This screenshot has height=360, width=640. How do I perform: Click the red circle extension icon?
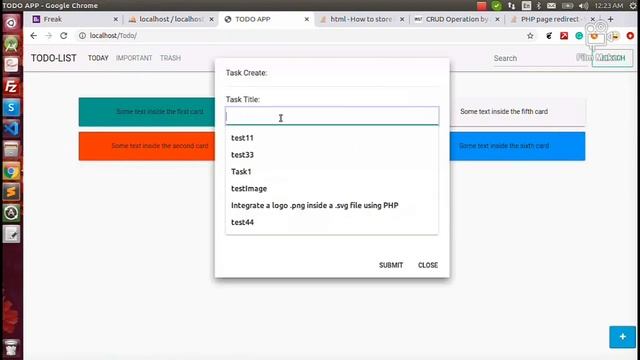630,36
